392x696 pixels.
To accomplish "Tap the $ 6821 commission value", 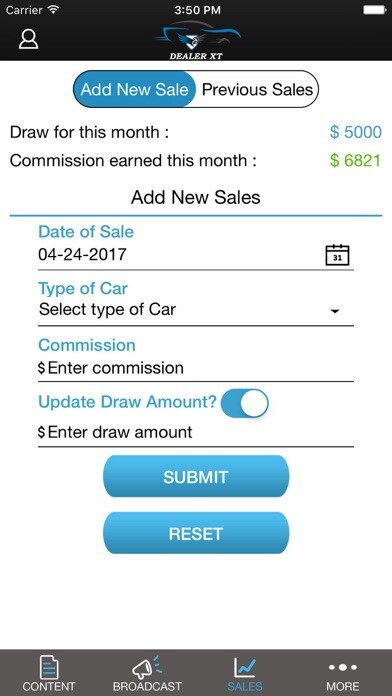I will [355, 161].
